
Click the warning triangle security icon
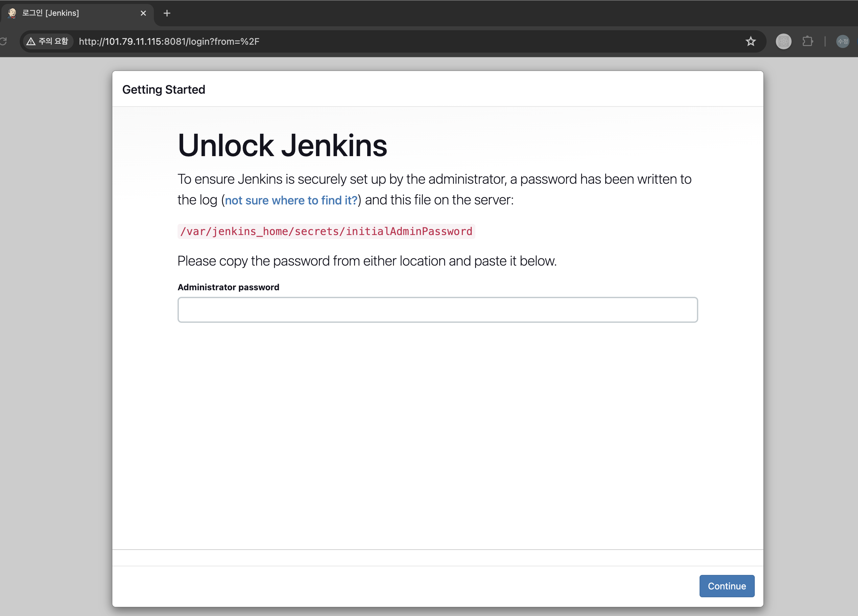31,41
